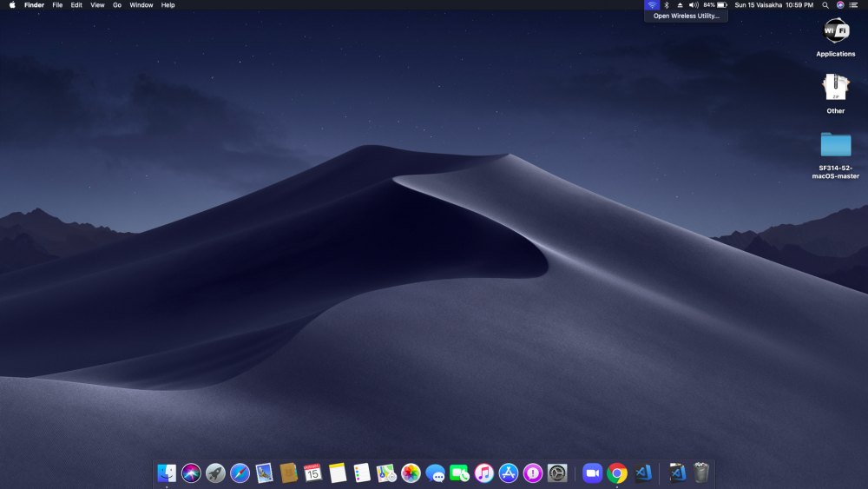Open the Window menu
The width and height of the screenshot is (868, 489).
coord(141,5)
